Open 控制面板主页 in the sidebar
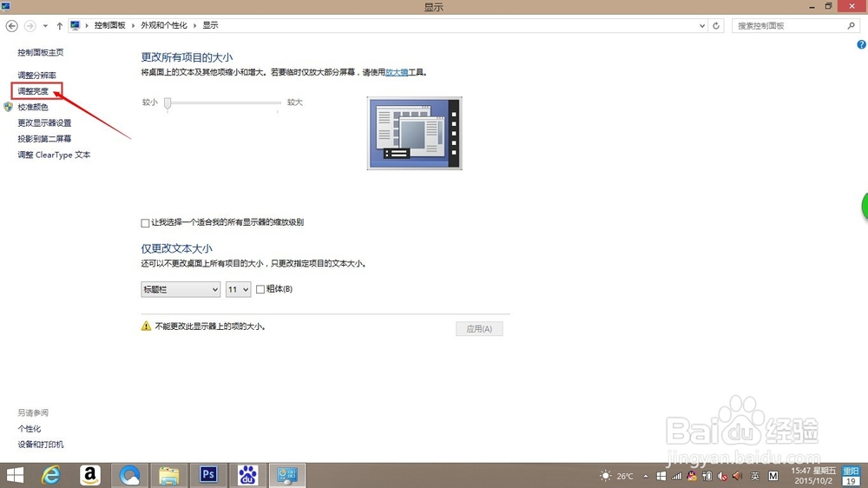 tap(41, 53)
